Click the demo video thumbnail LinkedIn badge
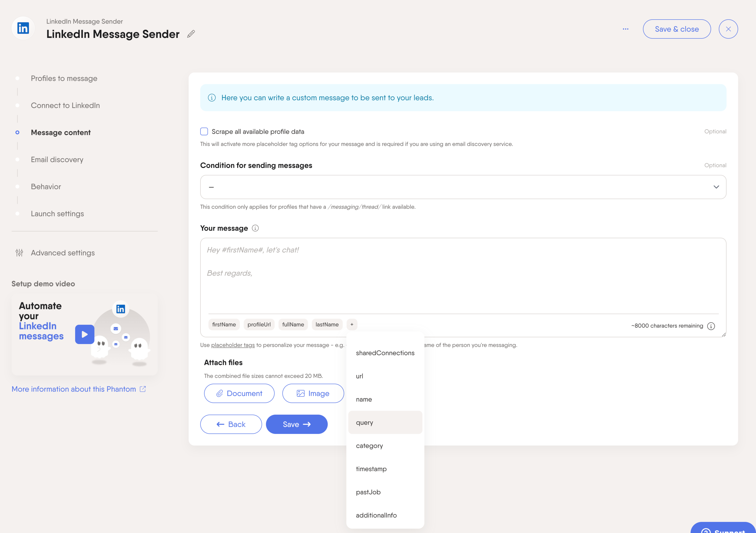756x533 pixels. coord(121,309)
